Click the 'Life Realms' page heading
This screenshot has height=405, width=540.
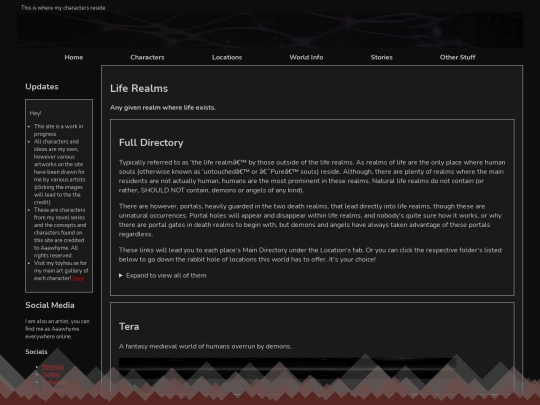[139, 89]
